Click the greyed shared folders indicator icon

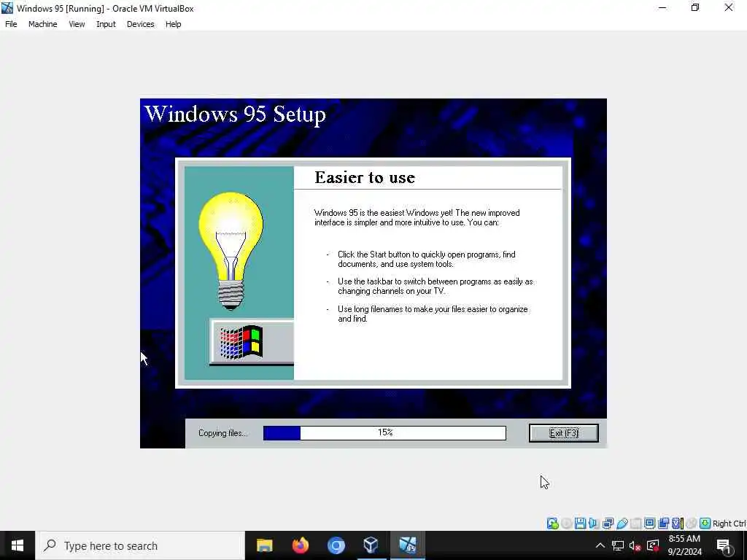point(635,524)
